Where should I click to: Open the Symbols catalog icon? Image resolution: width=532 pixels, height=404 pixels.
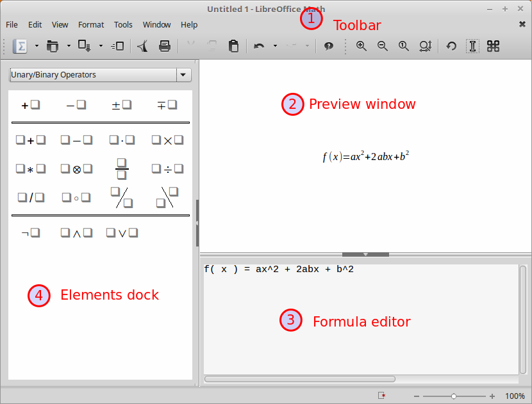coord(493,46)
